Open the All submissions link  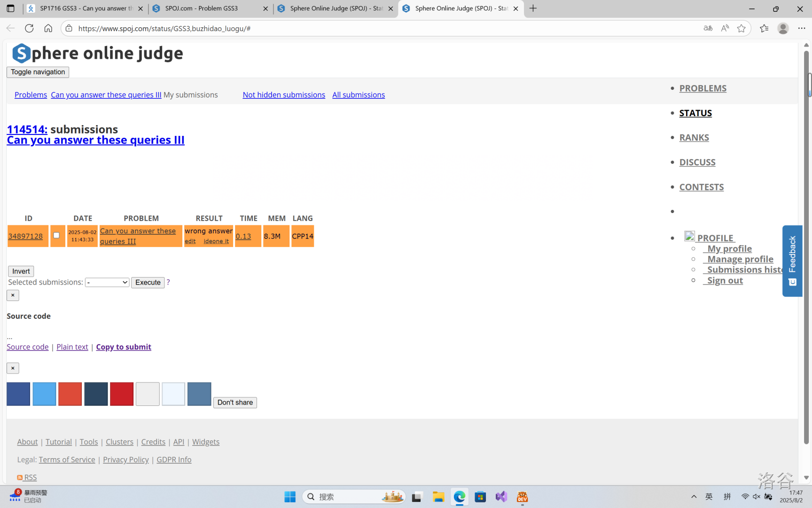pos(359,95)
